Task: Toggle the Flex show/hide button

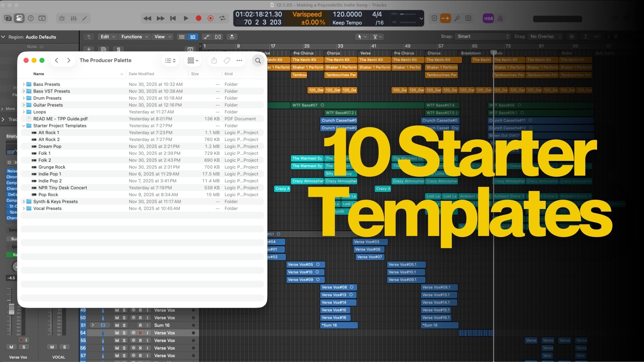Action: pos(218,37)
